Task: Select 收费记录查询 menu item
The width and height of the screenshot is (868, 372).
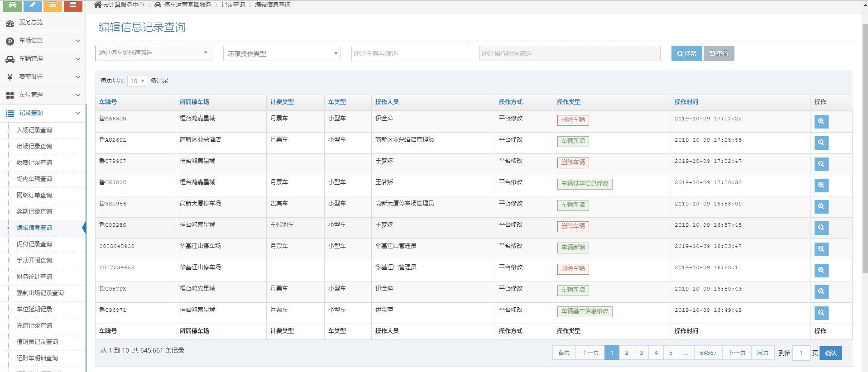Action: click(x=34, y=162)
